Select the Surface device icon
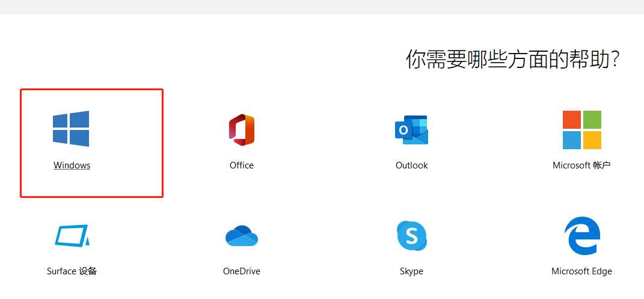The height and width of the screenshot is (299, 644). [x=72, y=235]
